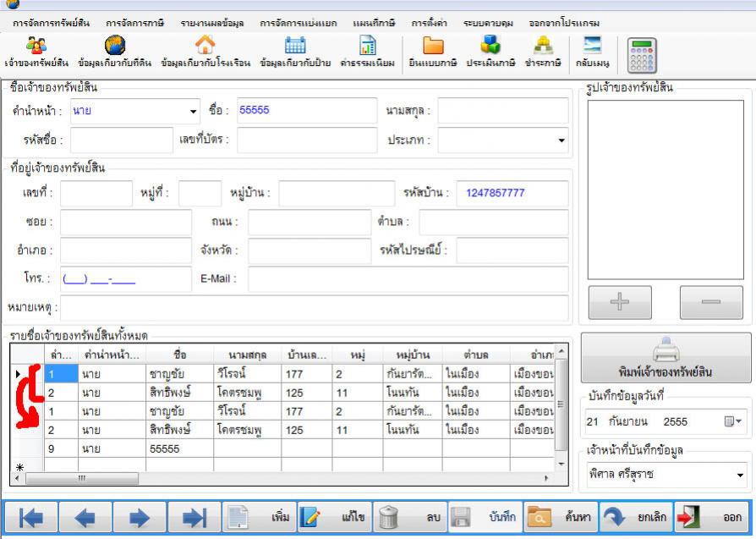This screenshot has height=539, width=756.
Task: Click กลับเมนู picture icon
Action: click(x=593, y=45)
